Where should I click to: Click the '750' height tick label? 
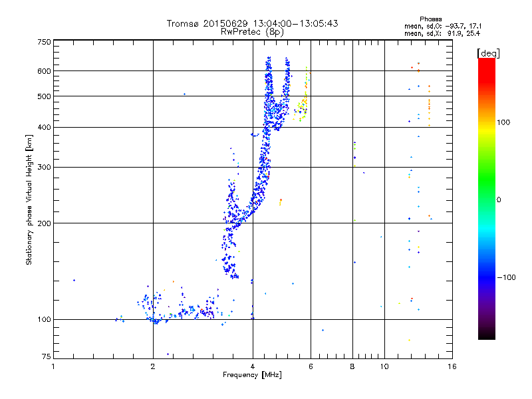click(44, 42)
